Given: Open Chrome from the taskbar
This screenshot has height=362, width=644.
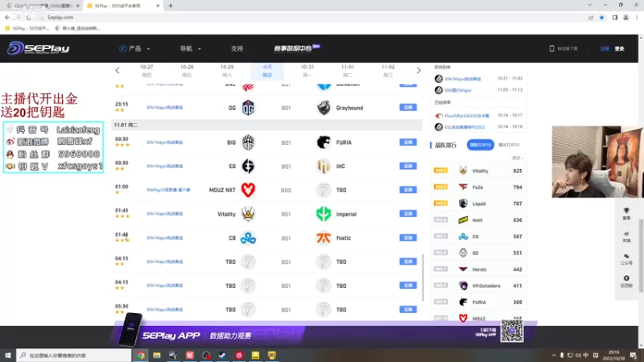Looking at the screenshot, I should pos(141,356).
